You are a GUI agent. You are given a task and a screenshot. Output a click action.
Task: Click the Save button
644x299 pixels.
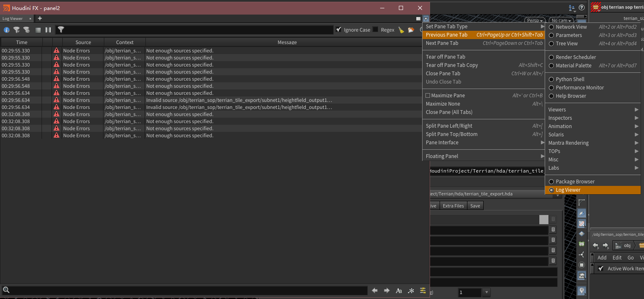tap(475, 206)
